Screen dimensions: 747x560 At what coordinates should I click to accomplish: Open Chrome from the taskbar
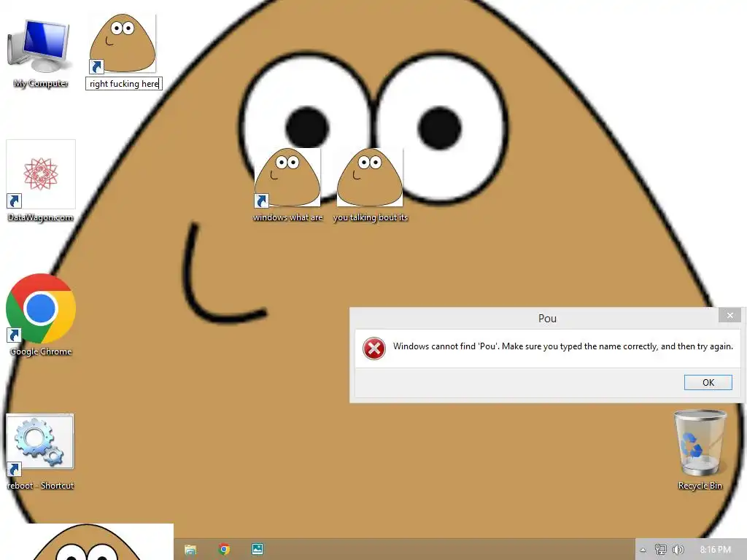point(224,549)
